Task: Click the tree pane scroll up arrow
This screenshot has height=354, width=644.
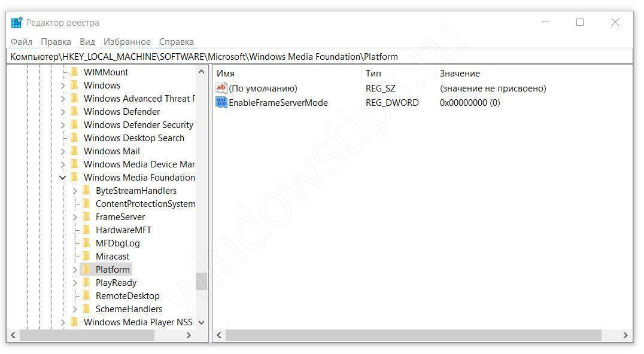Action: 201,72
